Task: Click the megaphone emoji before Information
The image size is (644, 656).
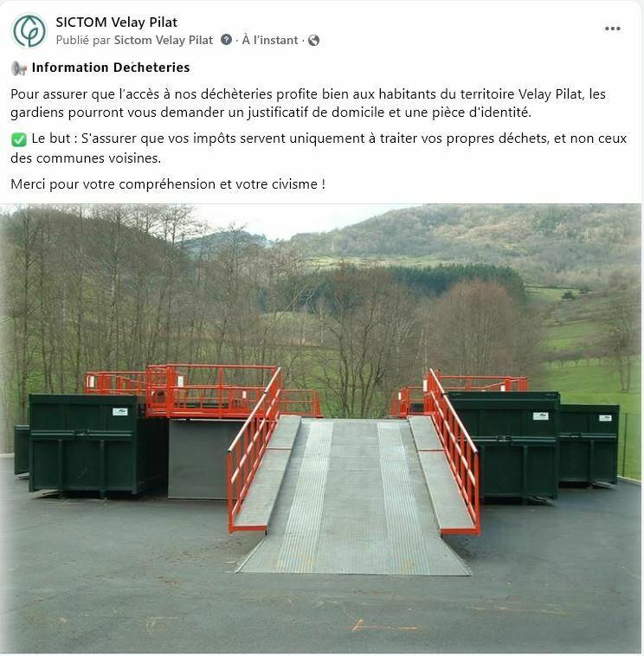Action: point(19,68)
